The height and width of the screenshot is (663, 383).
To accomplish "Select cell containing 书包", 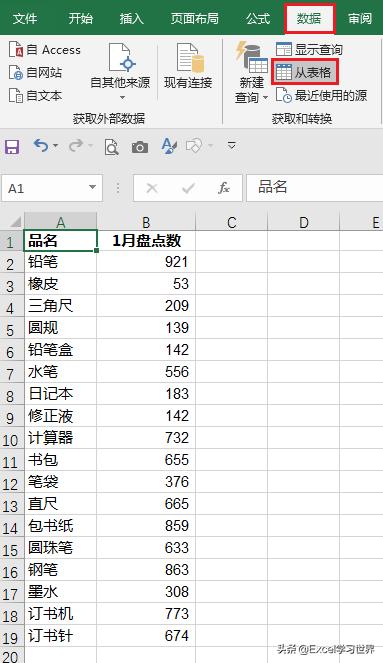I will pos(61,460).
